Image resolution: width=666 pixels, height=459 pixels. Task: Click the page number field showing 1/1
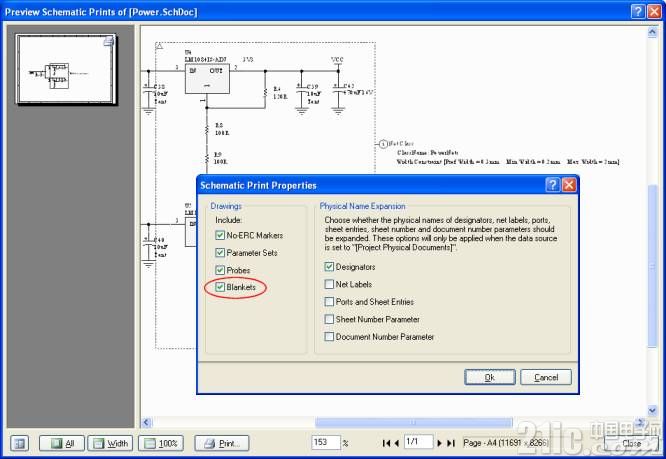tap(418, 442)
